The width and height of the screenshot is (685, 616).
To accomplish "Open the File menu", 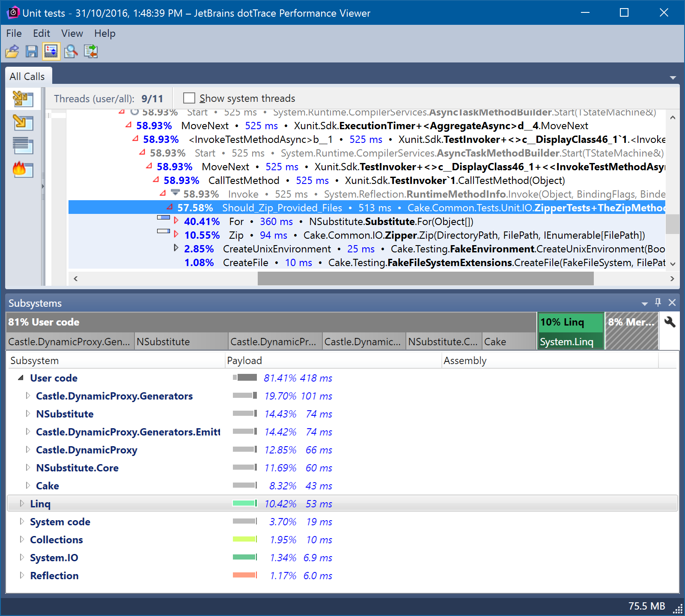I will coord(14,33).
